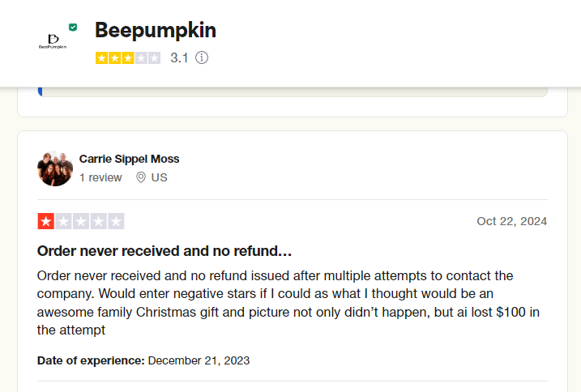Click the green verified checkmark badge
Screen dimensions: 581x392
pos(73,27)
